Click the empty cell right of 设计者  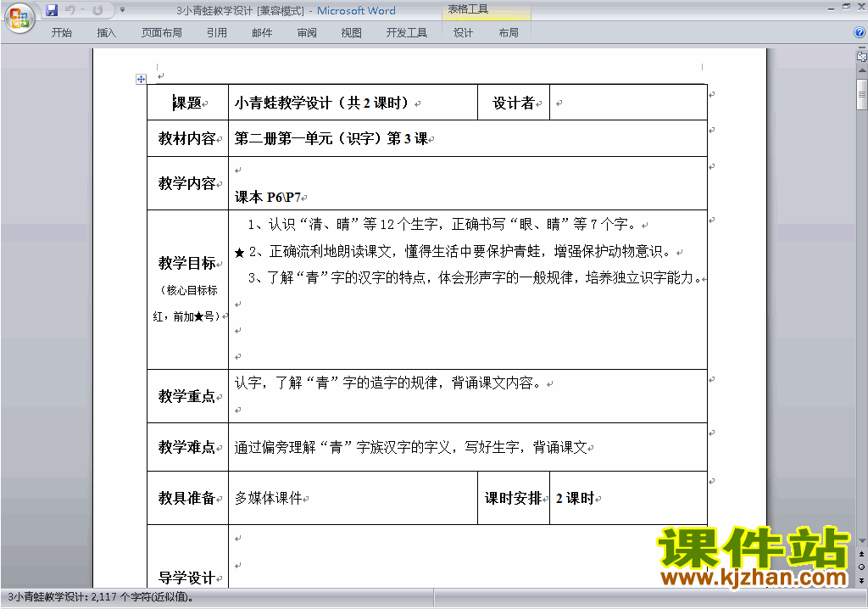click(x=628, y=103)
